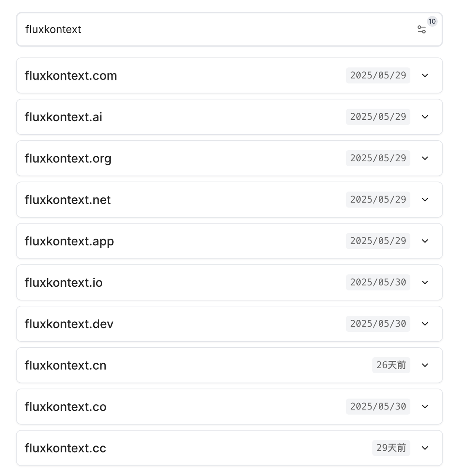Click the 2025/05/29 badge on fluxkontext.org
The width and height of the screenshot is (455, 476).
click(x=378, y=158)
